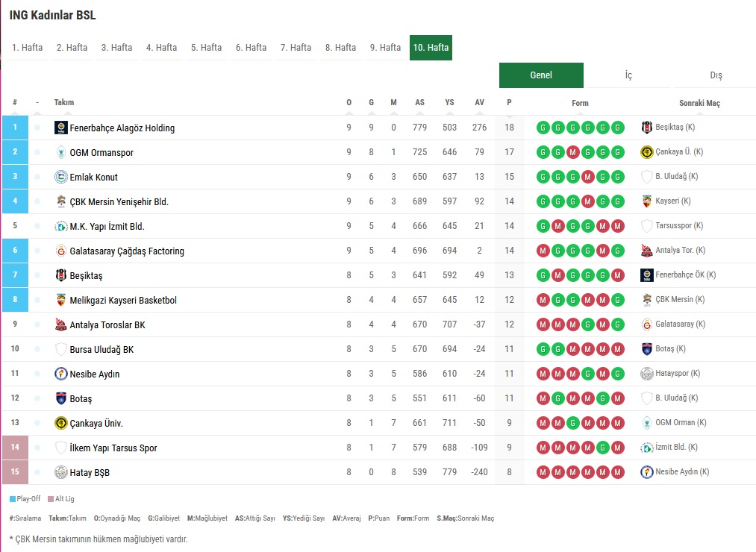
Task: Click the Sonraki Maç column header
Action: pyautogui.click(x=699, y=103)
